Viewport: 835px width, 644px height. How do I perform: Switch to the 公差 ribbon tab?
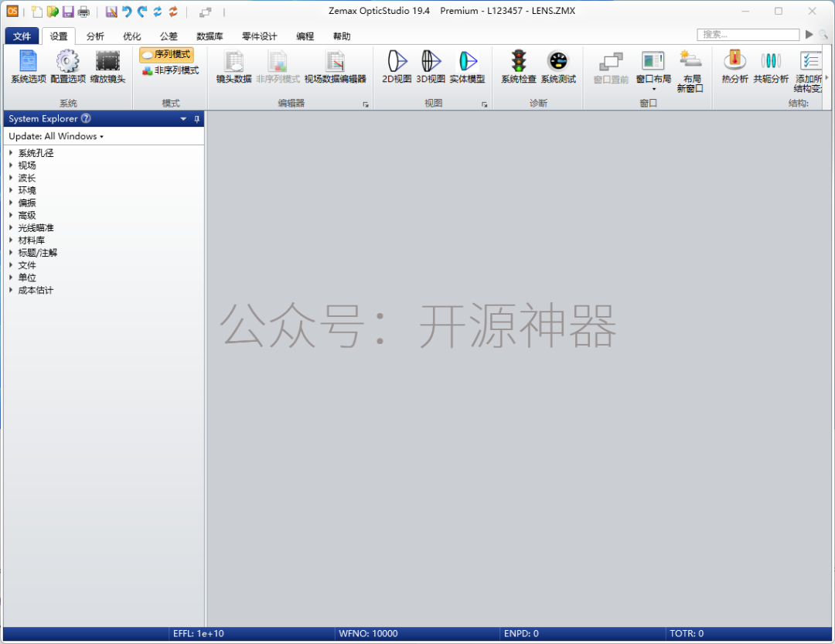[169, 36]
